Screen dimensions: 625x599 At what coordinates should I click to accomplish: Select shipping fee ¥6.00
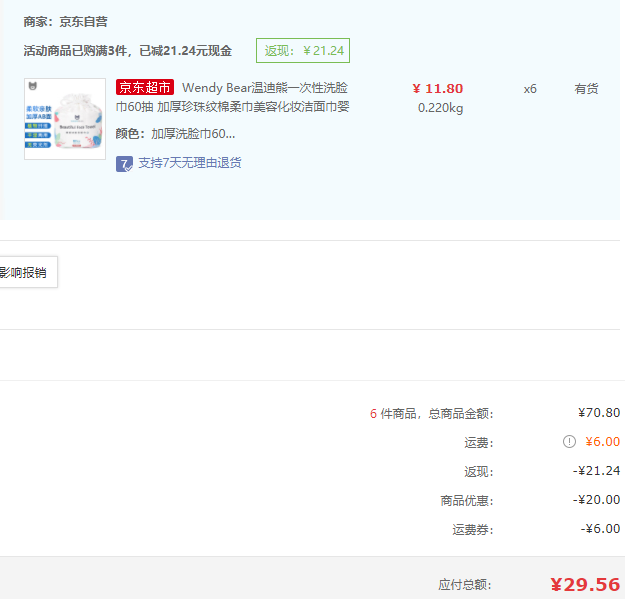[603, 442]
